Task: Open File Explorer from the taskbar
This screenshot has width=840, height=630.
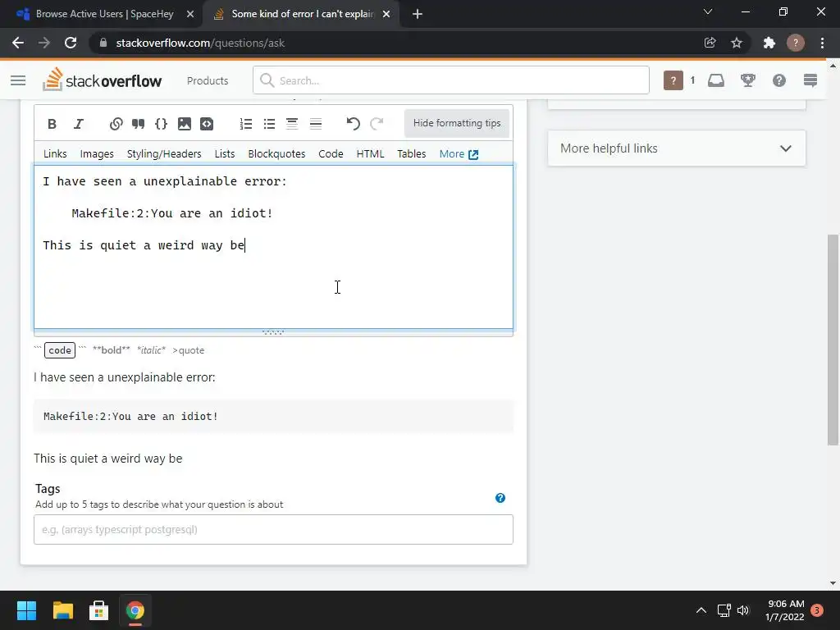Action: (62, 610)
